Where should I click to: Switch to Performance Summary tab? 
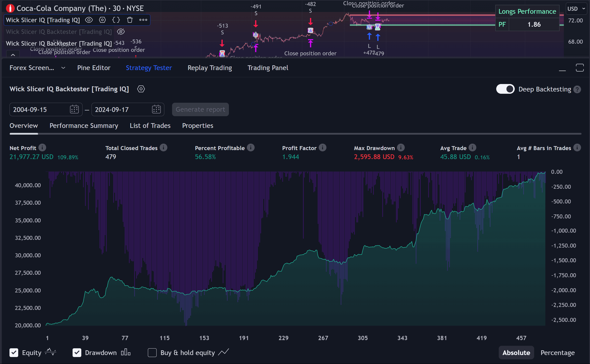84,126
